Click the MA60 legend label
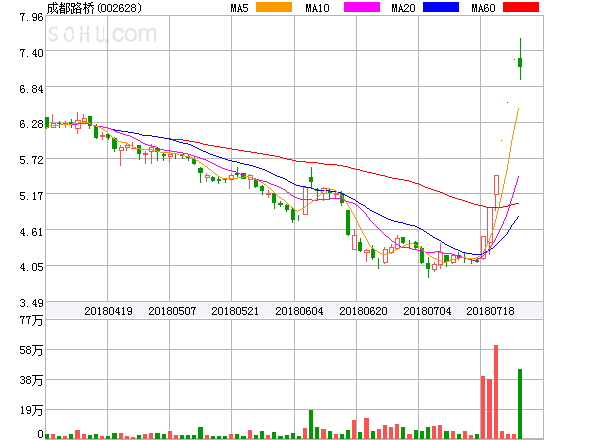600x440 pixels. pos(483,8)
